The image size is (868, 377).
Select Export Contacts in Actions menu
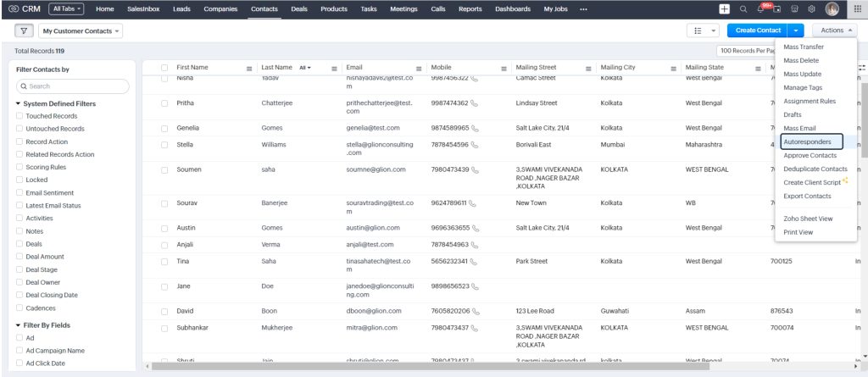click(x=807, y=196)
